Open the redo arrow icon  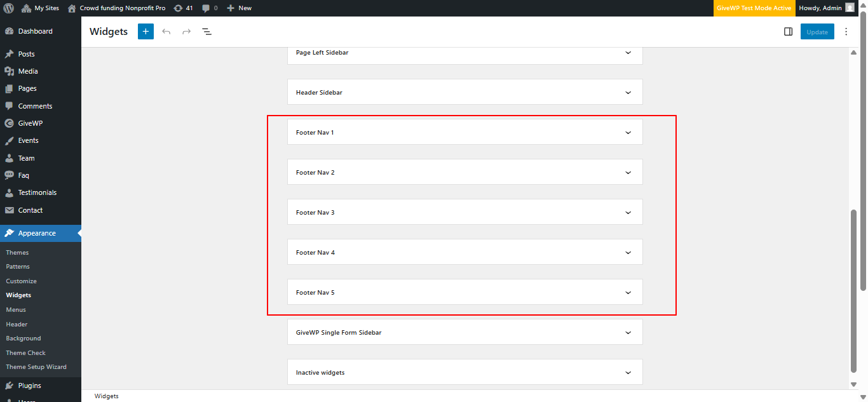pyautogui.click(x=186, y=31)
